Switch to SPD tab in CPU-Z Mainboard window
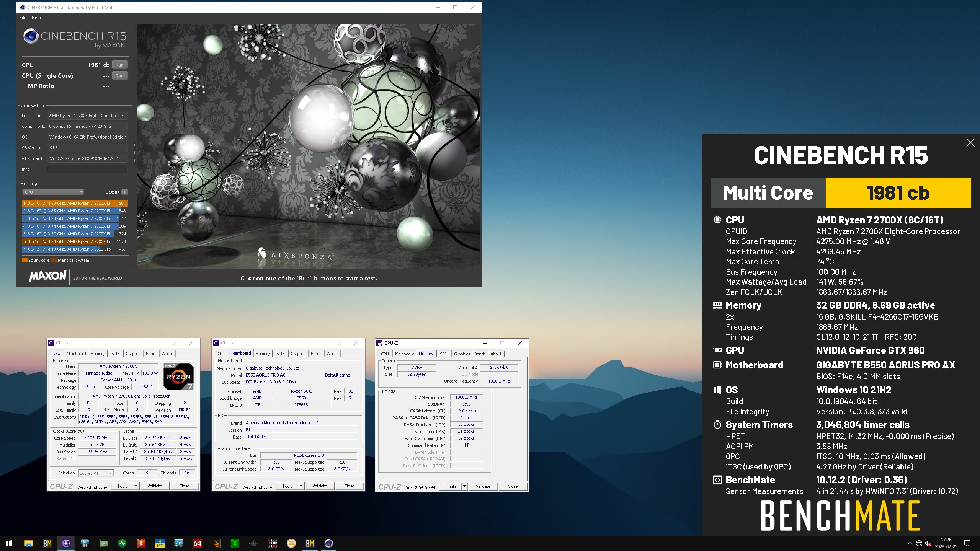 pyautogui.click(x=280, y=354)
